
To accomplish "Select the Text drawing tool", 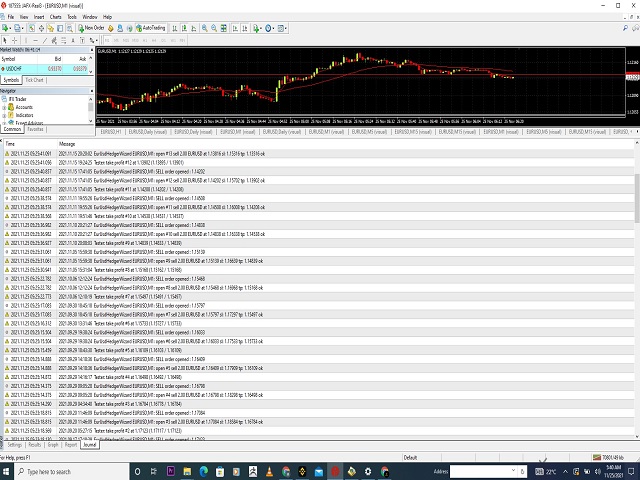I will click(73, 40).
